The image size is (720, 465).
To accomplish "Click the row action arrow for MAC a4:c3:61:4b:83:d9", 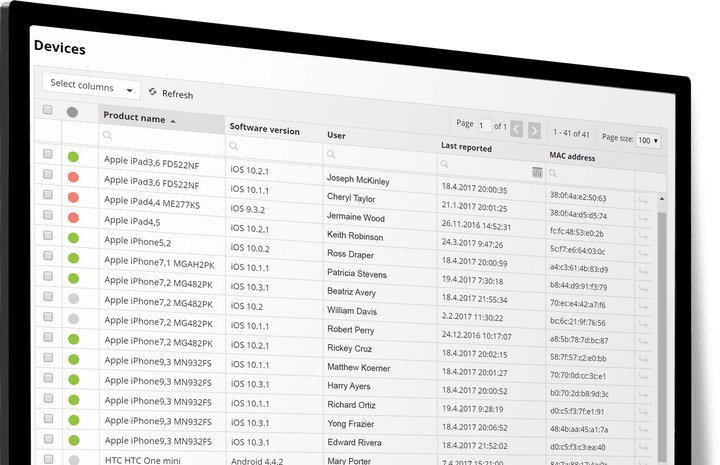I will (x=643, y=272).
